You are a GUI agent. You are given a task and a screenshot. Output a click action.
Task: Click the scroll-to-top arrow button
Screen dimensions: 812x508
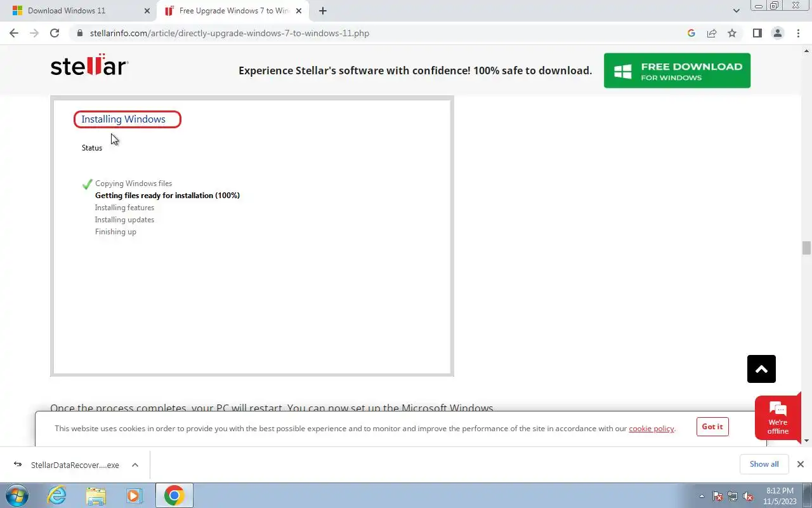[761, 369]
